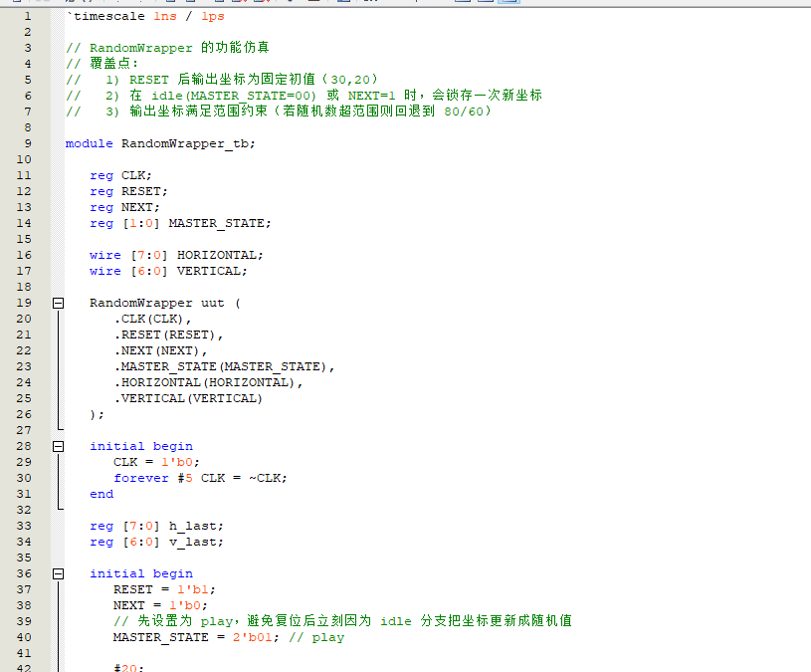Click the 'reg RESET;' declaration
Screen dimensions: 811x672
coord(128,191)
